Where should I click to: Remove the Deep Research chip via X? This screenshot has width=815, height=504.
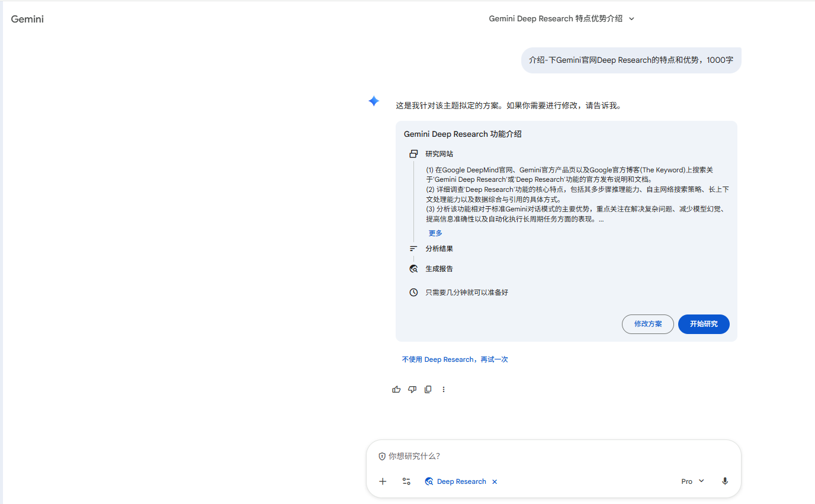click(x=495, y=481)
